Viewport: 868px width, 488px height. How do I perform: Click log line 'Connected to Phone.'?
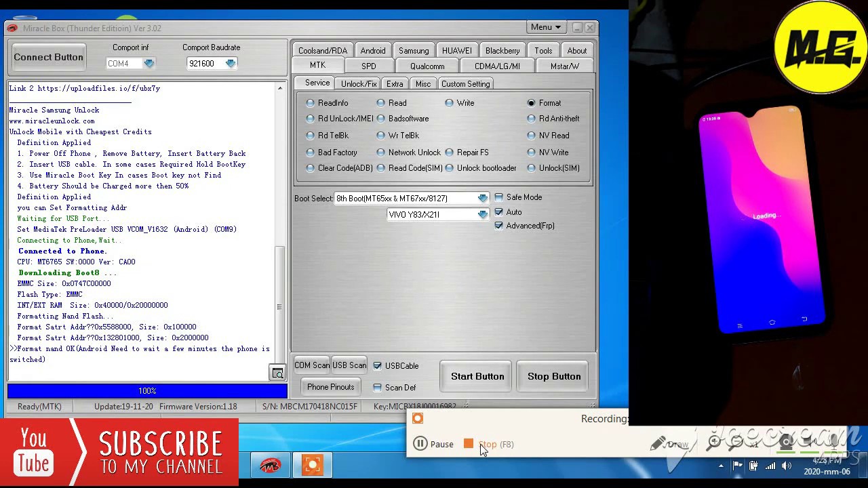click(x=62, y=251)
